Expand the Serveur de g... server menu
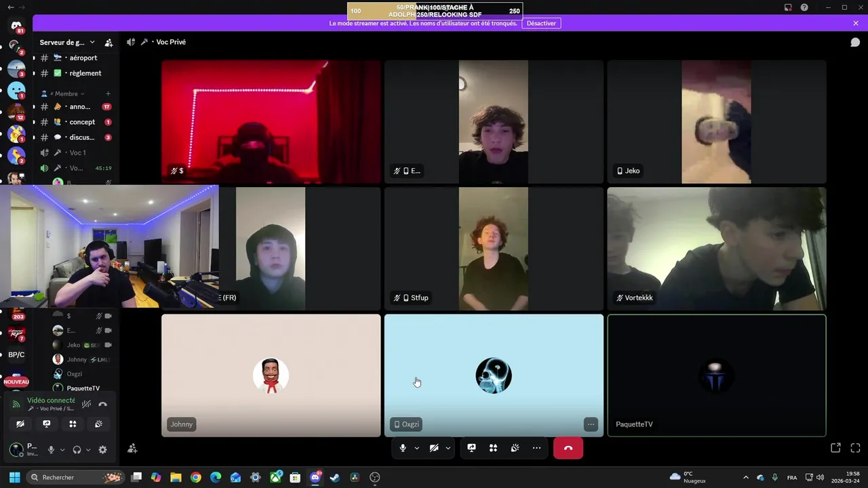Screen dimensions: 868x488 click(67, 42)
